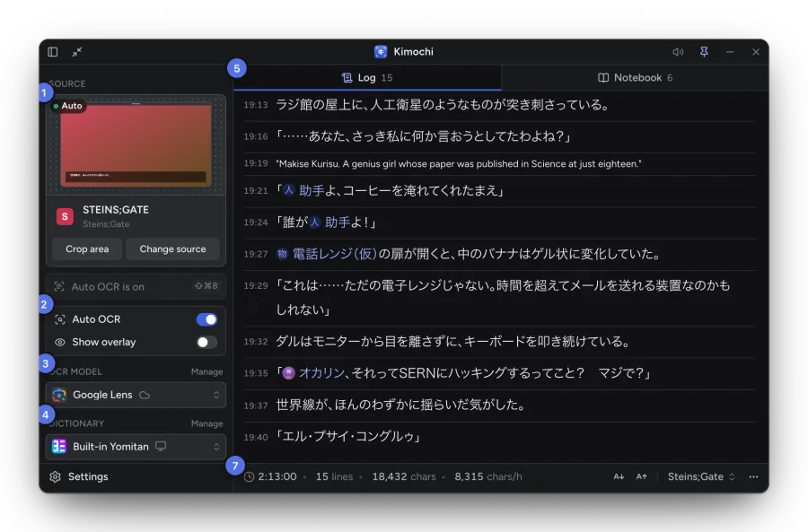Enable the Show overlay switch
The height and width of the screenshot is (532, 808).
tap(206, 342)
